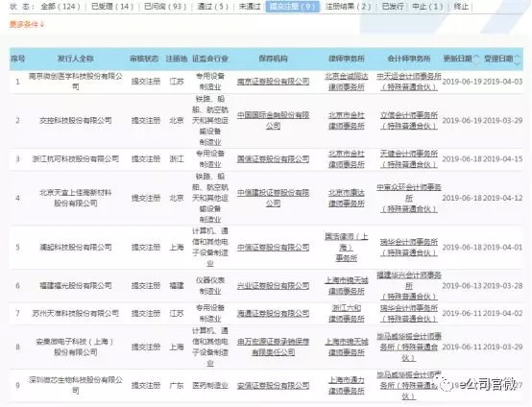This screenshot has height=407, width=532.
Task: Open 南京证券股份有限公司 sponsor link
Action: click(x=273, y=82)
